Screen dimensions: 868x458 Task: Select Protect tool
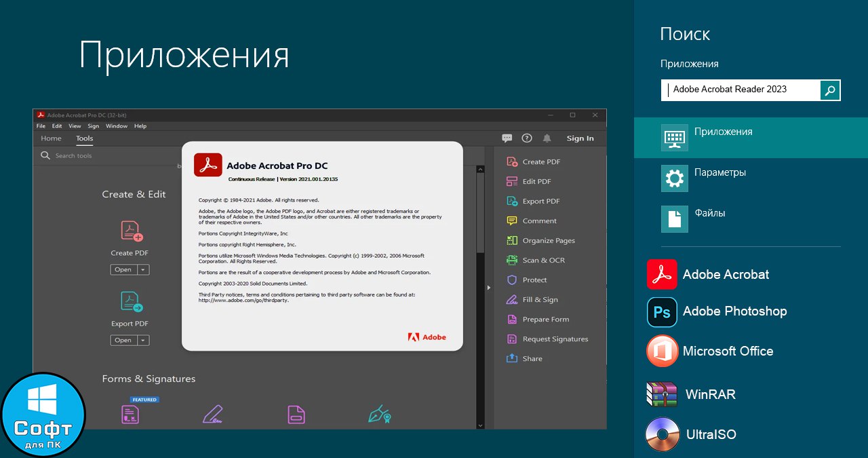526,280
